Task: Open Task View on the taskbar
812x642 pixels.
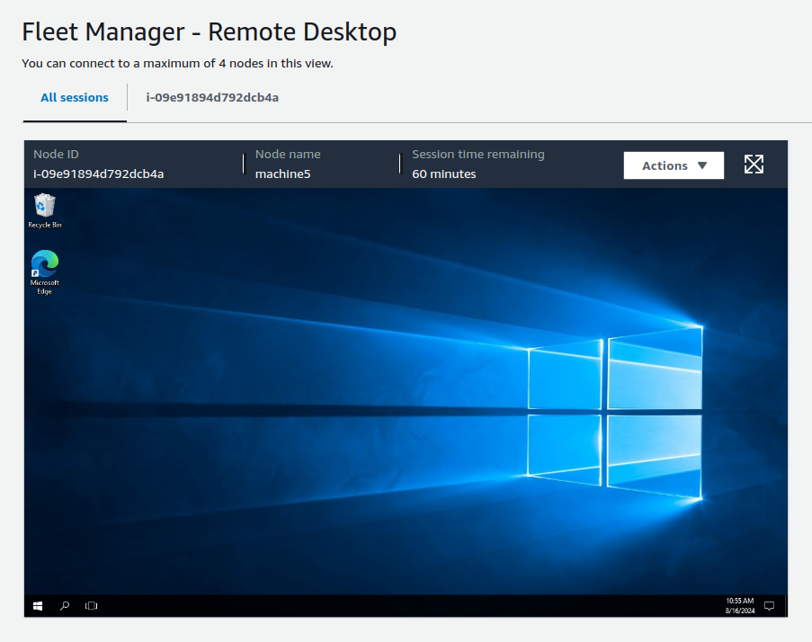Action: (x=91, y=606)
